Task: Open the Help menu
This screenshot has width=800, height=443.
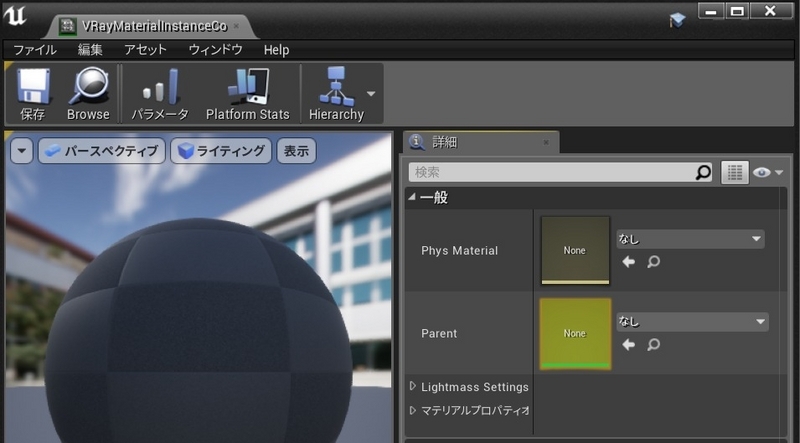Action: [277, 50]
